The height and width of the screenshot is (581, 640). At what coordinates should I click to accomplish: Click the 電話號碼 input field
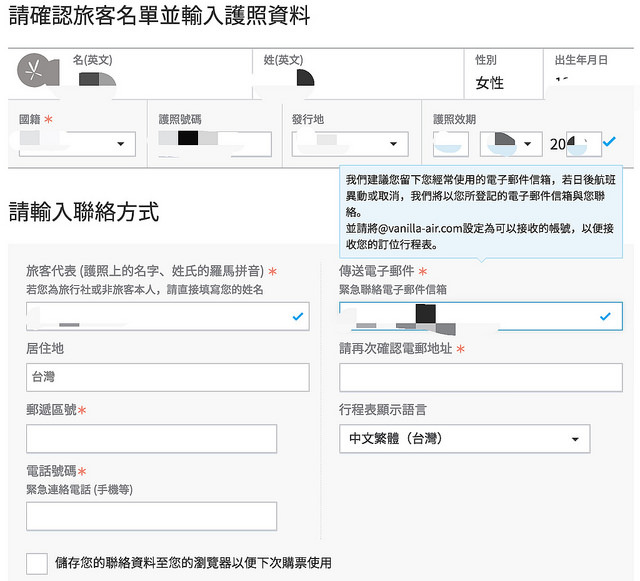click(151, 516)
